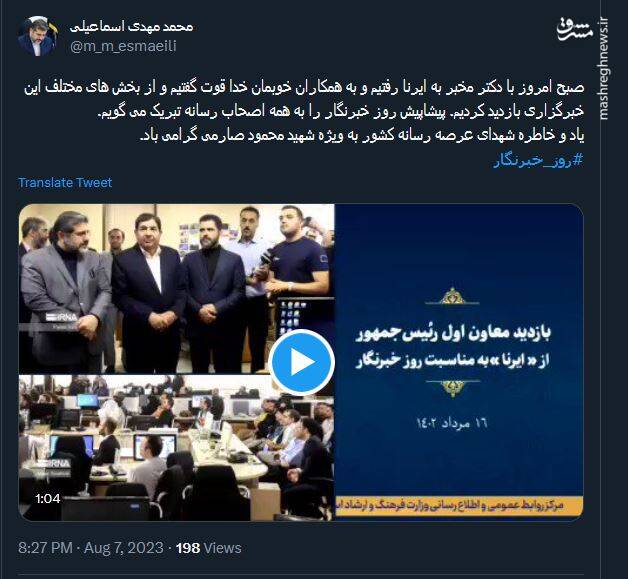Click the 8:27 PM timestamp
Screen dimensions: 628x579
pos(45,548)
